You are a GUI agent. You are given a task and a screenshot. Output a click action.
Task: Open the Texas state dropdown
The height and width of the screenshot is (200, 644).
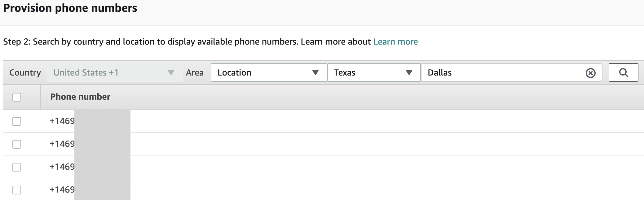pos(374,72)
